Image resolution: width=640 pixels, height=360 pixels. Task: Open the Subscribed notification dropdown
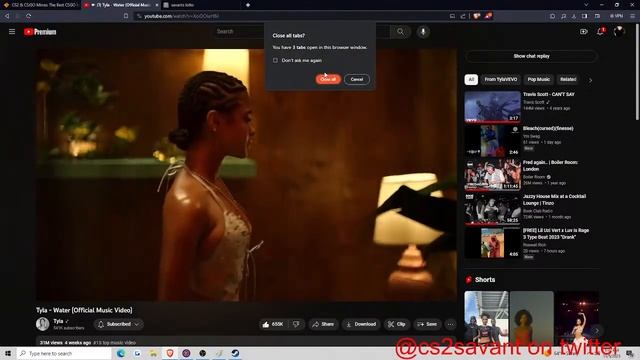coord(118,324)
